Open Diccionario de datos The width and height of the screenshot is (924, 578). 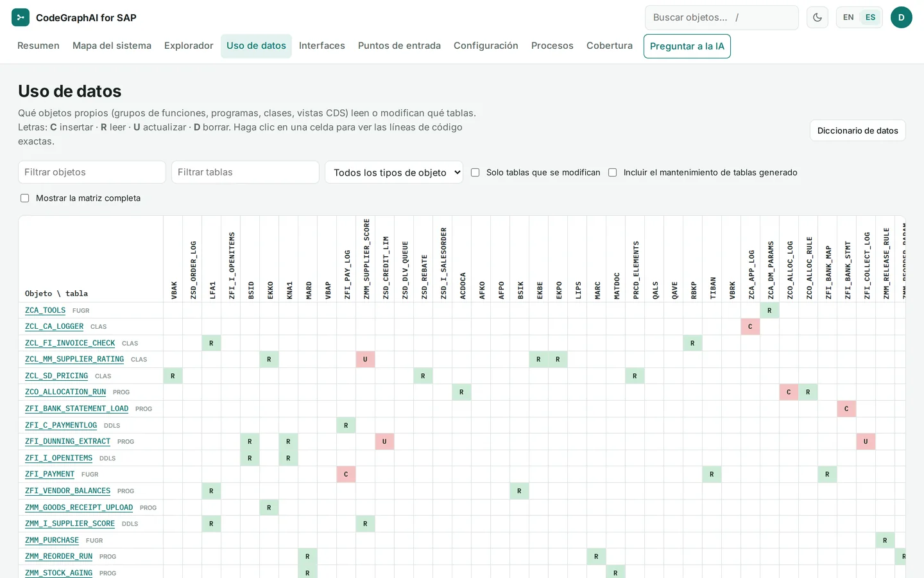click(x=858, y=130)
